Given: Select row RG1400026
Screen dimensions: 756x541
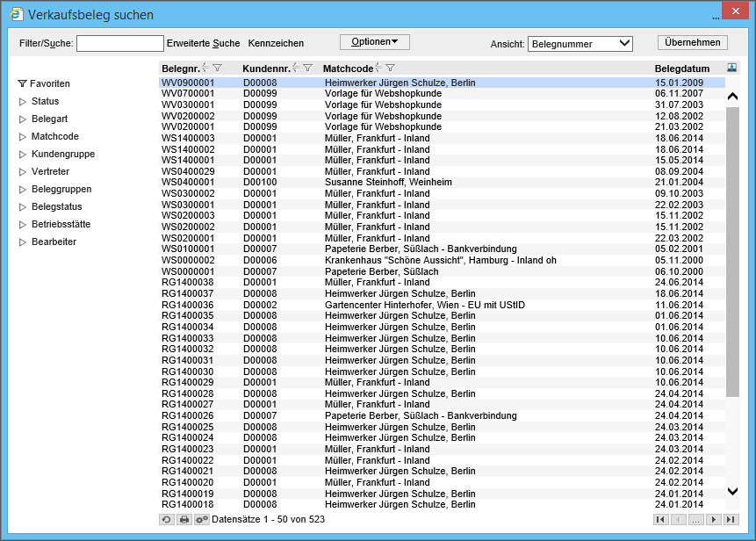Looking at the screenshot, I should [x=443, y=415].
